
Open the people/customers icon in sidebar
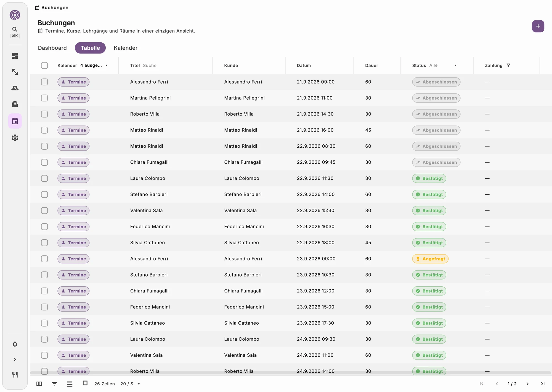(x=15, y=88)
